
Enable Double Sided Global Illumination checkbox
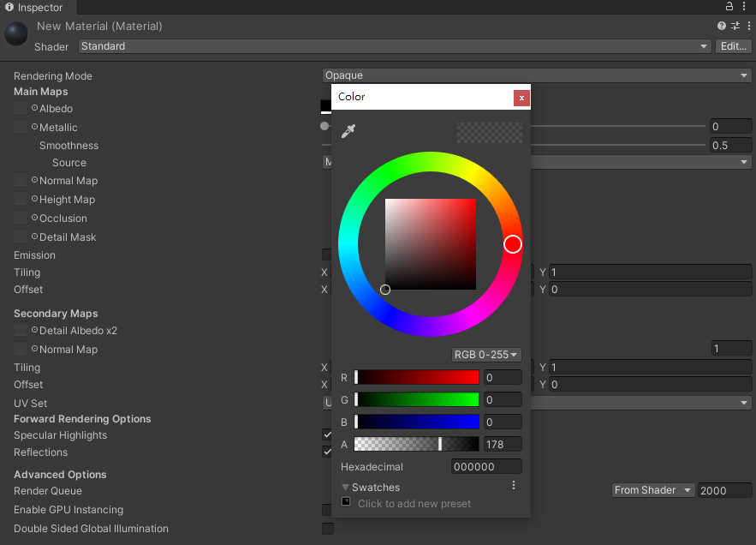pyautogui.click(x=328, y=529)
